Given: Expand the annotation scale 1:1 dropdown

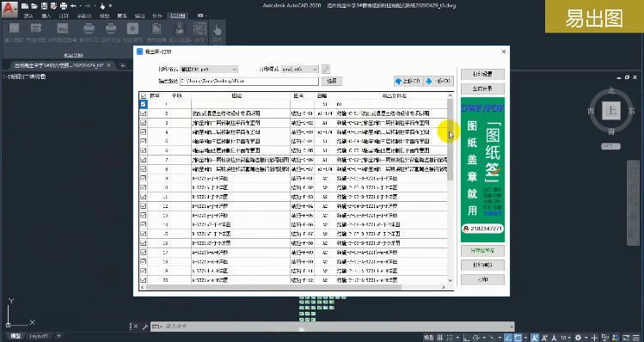Looking at the screenshot, I should point(567,338).
